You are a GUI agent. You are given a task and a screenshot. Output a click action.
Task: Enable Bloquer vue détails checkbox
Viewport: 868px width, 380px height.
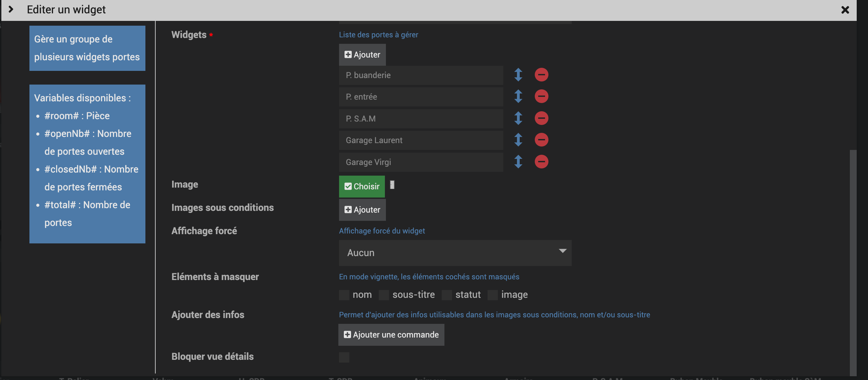point(344,357)
